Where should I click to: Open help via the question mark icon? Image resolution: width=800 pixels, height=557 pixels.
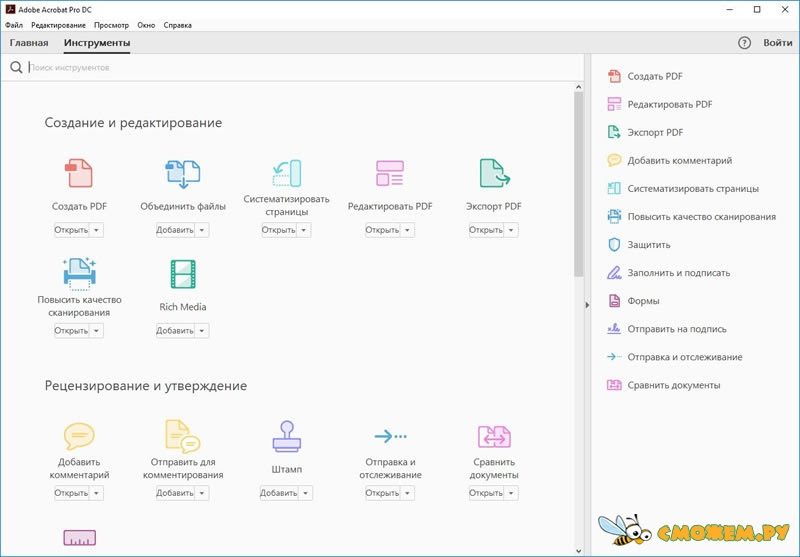[744, 43]
